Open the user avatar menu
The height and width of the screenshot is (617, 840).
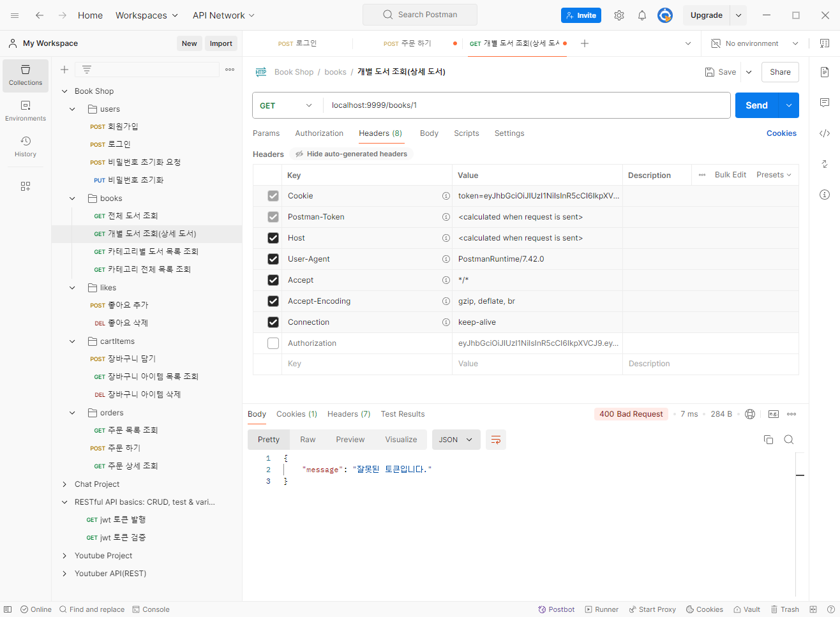(x=665, y=15)
